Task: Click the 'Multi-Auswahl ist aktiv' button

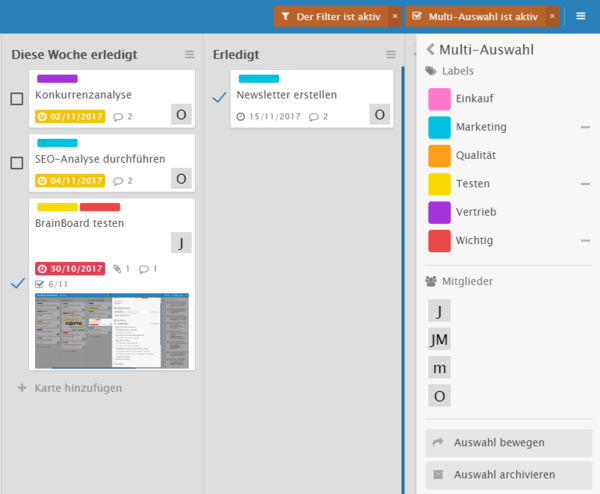Action: click(475, 16)
